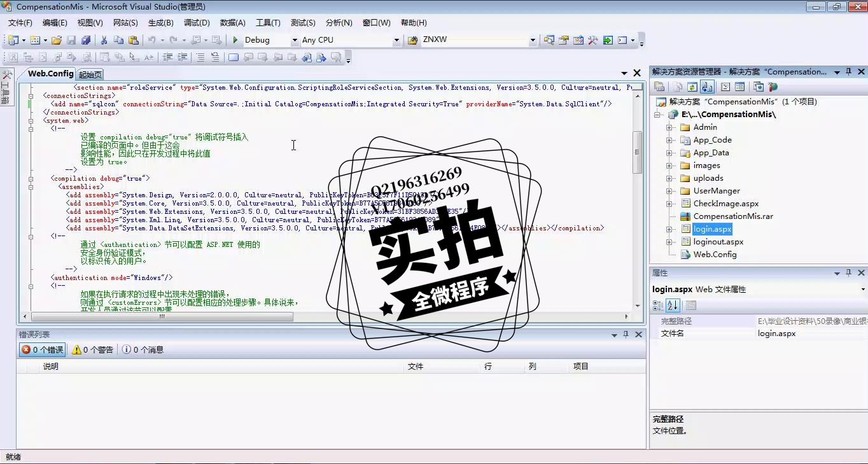Viewport: 868px width, 464px height.
Task: Select the images folder
Action: click(x=706, y=165)
